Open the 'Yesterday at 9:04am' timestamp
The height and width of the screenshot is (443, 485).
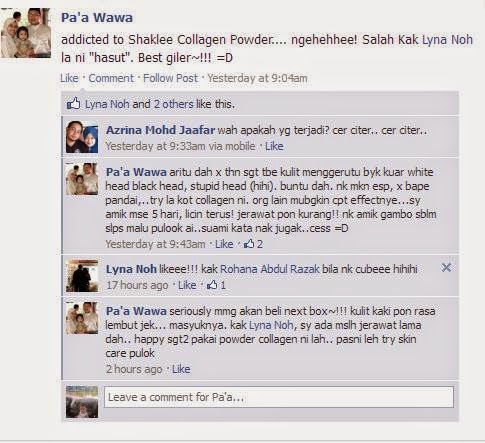click(257, 78)
